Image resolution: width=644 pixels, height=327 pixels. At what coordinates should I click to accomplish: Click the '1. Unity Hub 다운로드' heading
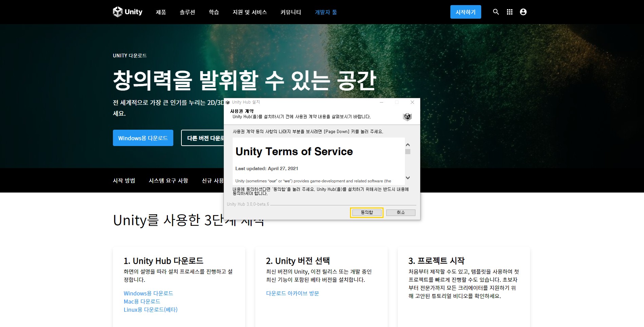pos(163,261)
